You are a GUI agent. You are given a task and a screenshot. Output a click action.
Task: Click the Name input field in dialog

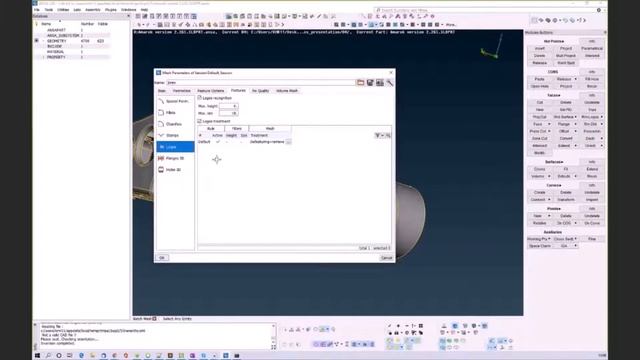pos(261,82)
